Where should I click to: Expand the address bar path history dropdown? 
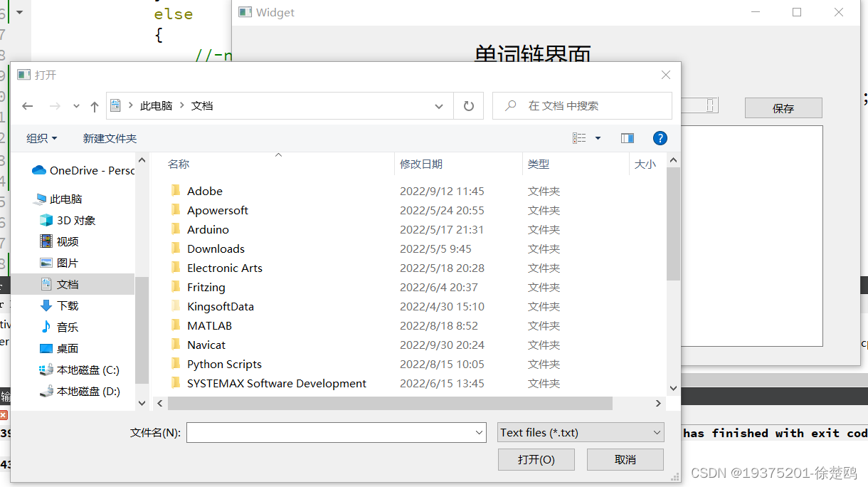point(439,106)
